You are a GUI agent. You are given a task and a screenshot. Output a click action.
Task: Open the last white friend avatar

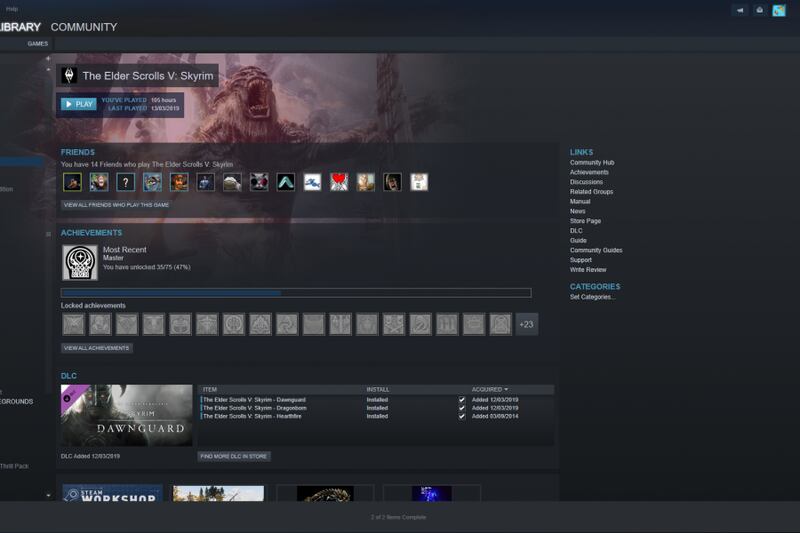pos(419,182)
